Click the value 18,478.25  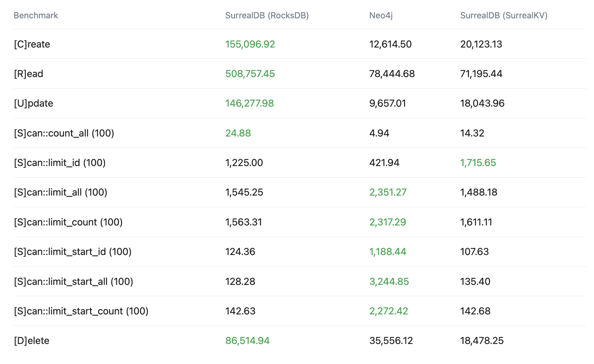(x=482, y=341)
